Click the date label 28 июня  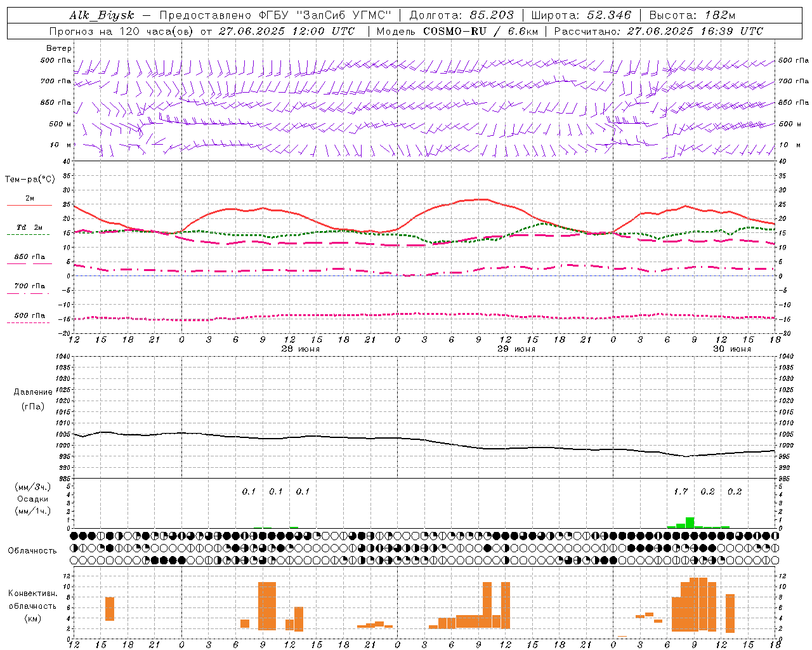tap(301, 349)
